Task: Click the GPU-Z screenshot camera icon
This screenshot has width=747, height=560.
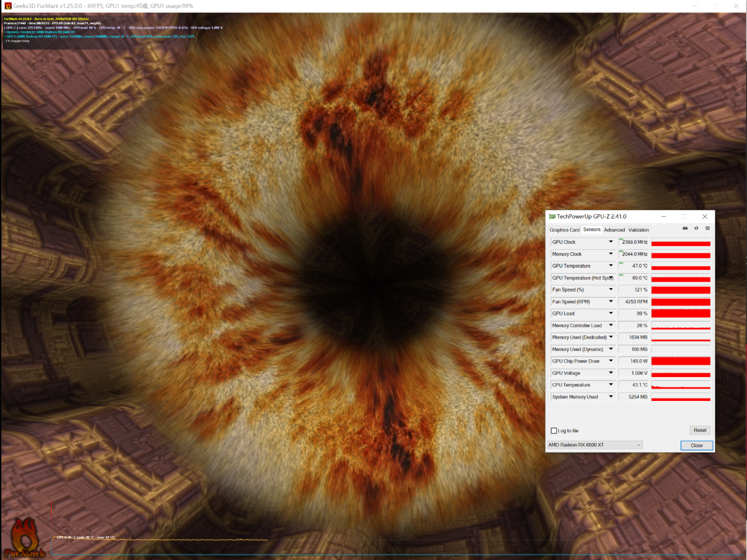Action: click(x=685, y=229)
